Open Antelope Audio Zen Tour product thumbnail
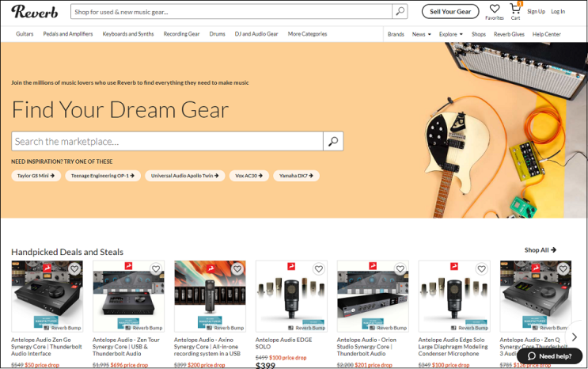The width and height of the screenshot is (588, 369). 129,296
